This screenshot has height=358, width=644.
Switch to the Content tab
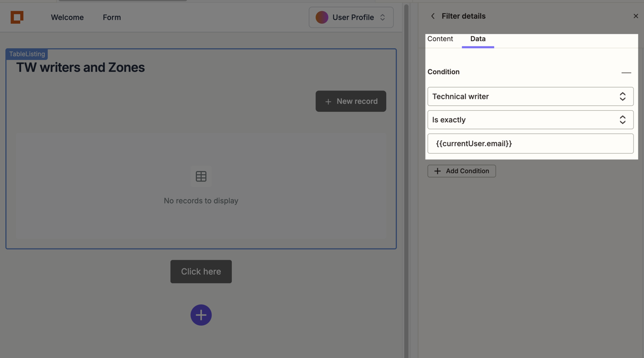440,39
